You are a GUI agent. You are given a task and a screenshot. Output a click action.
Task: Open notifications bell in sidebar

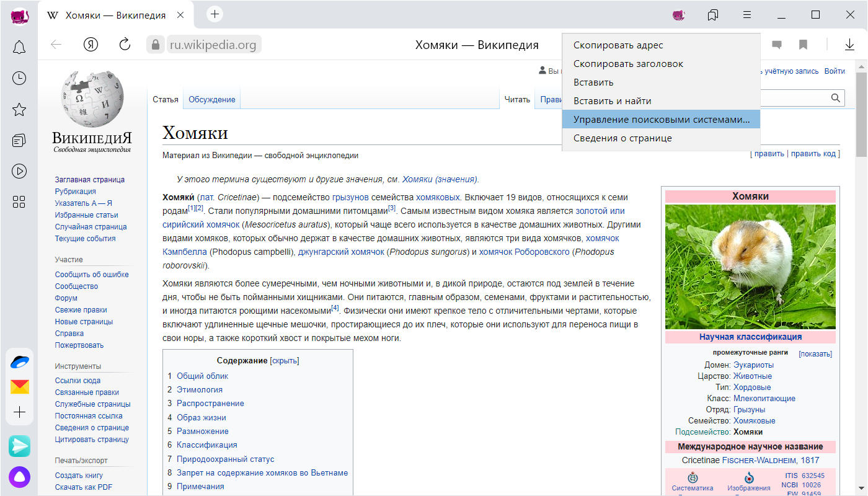(x=19, y=47)
